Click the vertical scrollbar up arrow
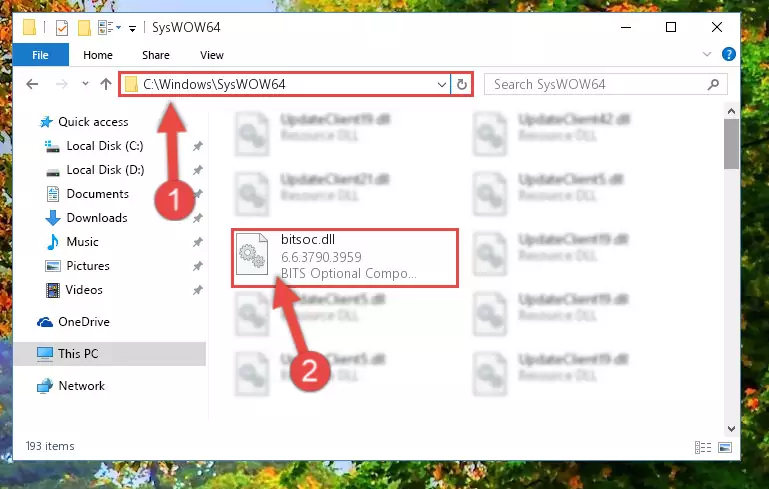Screen dimensions: 769x489 coord(731,112)
